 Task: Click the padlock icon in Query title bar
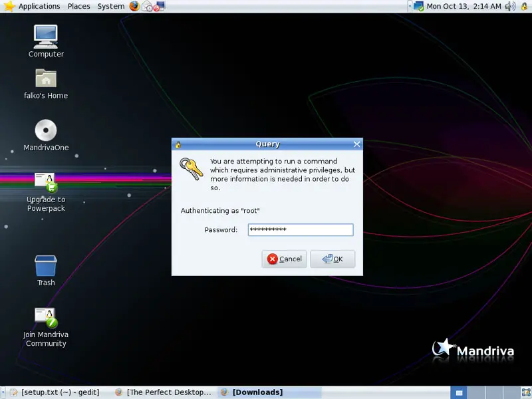pyautogui.click(x=178, y=144)
